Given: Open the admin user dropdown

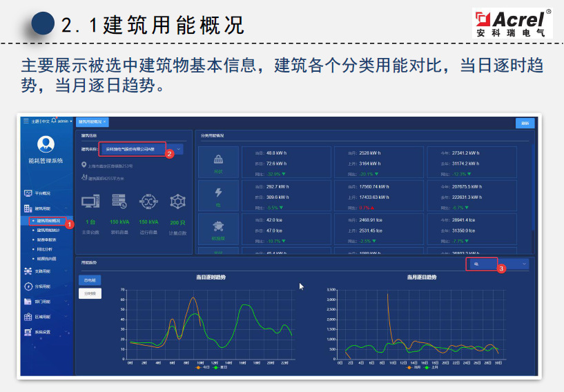Looking at the screenshot, I should [x=65, y=121].
